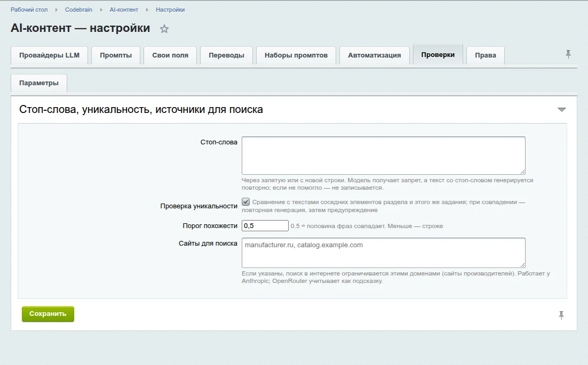Open the Codebrain breadcrumb link
The height and width of the screenshot is (365, 588).
point(79,10)
